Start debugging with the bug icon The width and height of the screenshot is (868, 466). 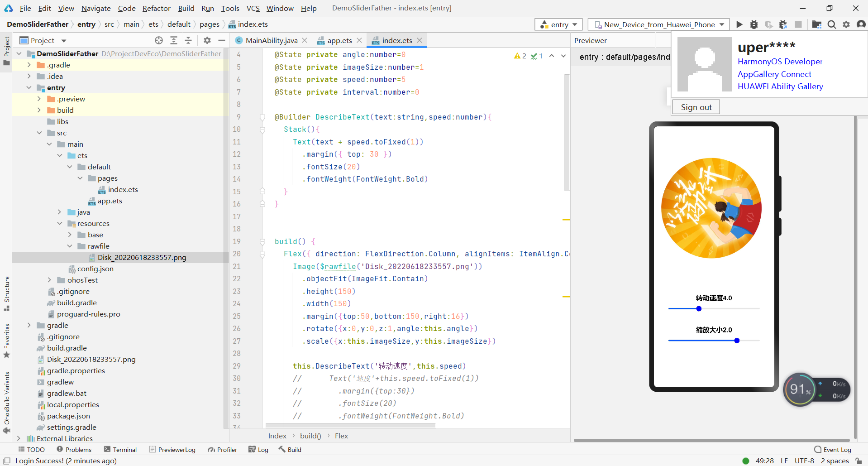pyautogui.click(x=754, y=24)
